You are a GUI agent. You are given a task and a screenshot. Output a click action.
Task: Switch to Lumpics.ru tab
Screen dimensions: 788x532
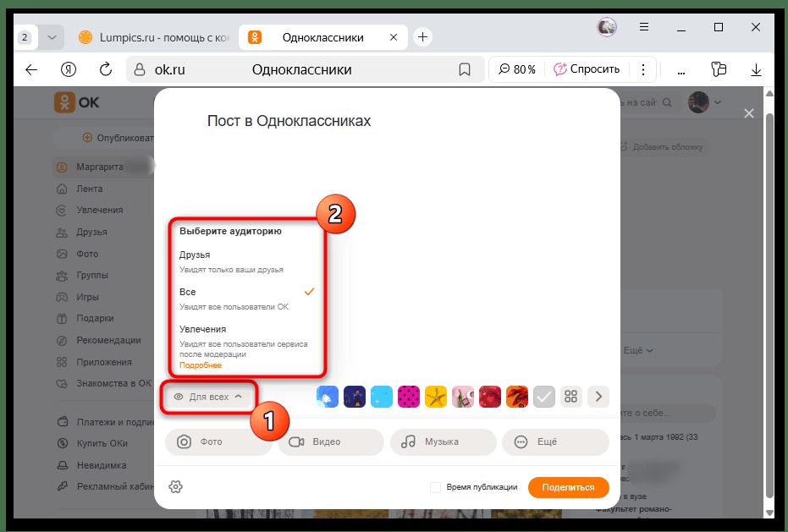pyautogui.click(x=156, y=37)
